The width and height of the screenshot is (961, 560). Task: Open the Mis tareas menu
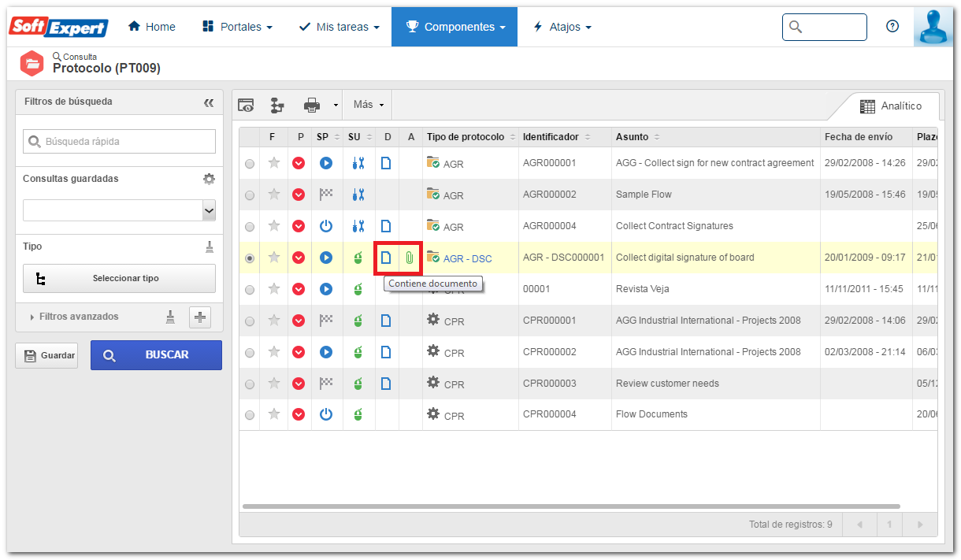pyautogui.click(x=339, y=27)
